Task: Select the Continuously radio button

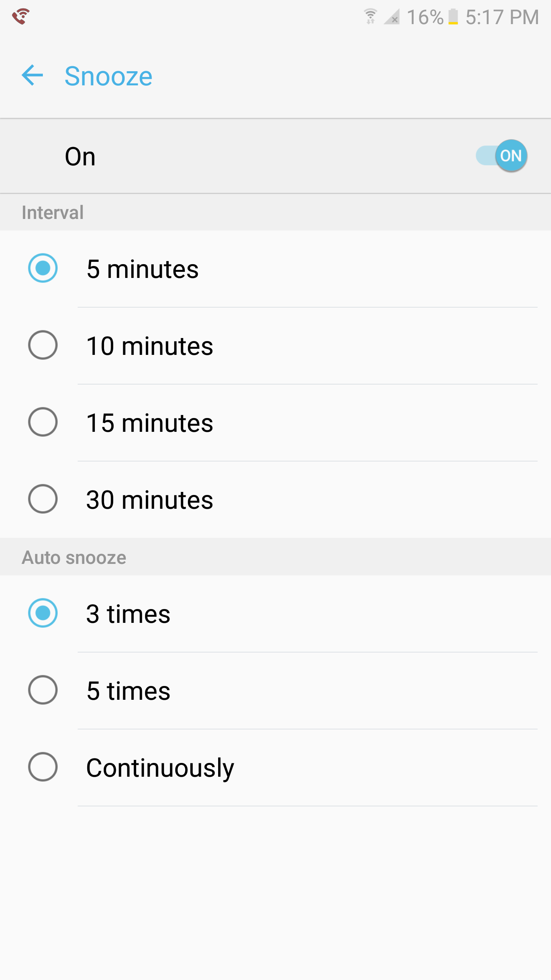Action: coord(43,767)
